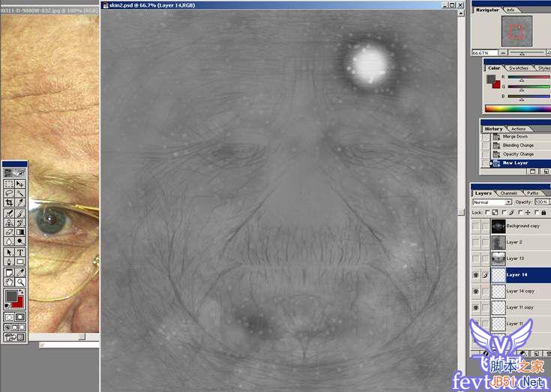Select the Clone Stamp tool
Viewport: 551px width, 392px height.
(9, 223)
